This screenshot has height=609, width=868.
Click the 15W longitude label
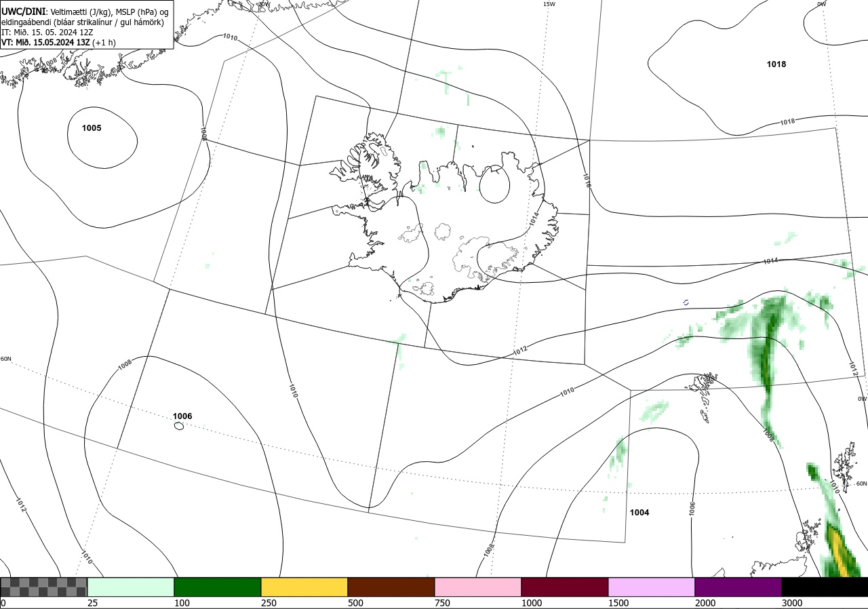point(549,4)
